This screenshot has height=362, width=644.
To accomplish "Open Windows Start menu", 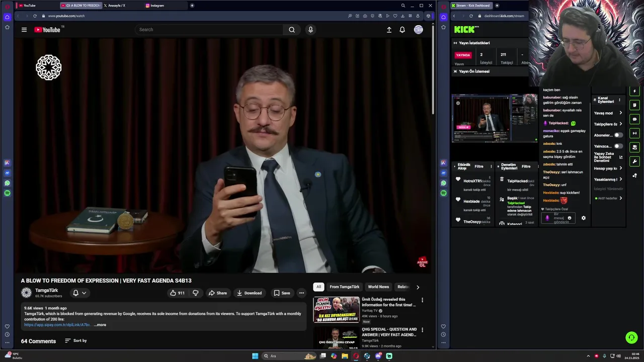I will tap(255, 356).
